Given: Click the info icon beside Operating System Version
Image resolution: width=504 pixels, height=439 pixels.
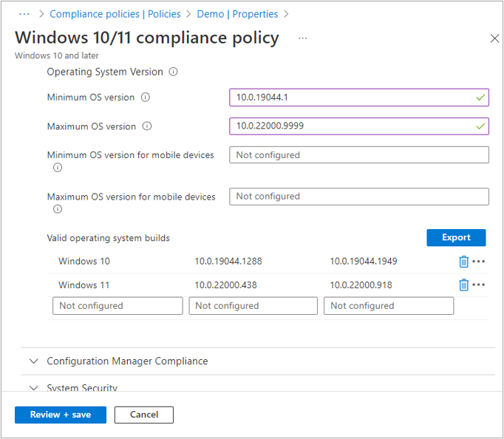Looking at the screenshot, I should [x=174, y=72].
